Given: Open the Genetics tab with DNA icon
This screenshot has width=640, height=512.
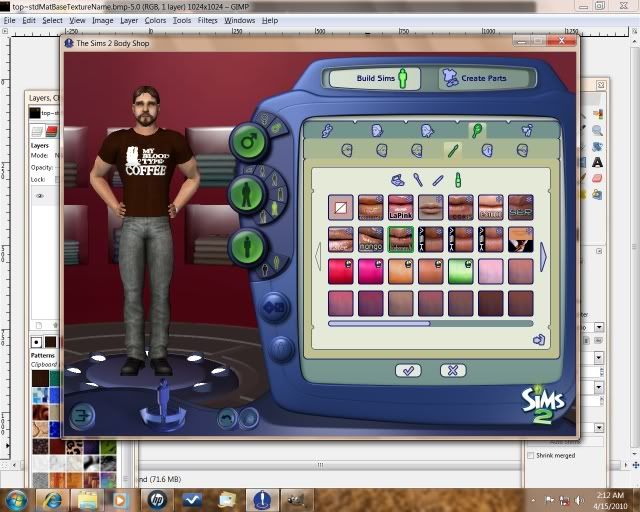Looking at the screenshot, I should click(327, 131).
